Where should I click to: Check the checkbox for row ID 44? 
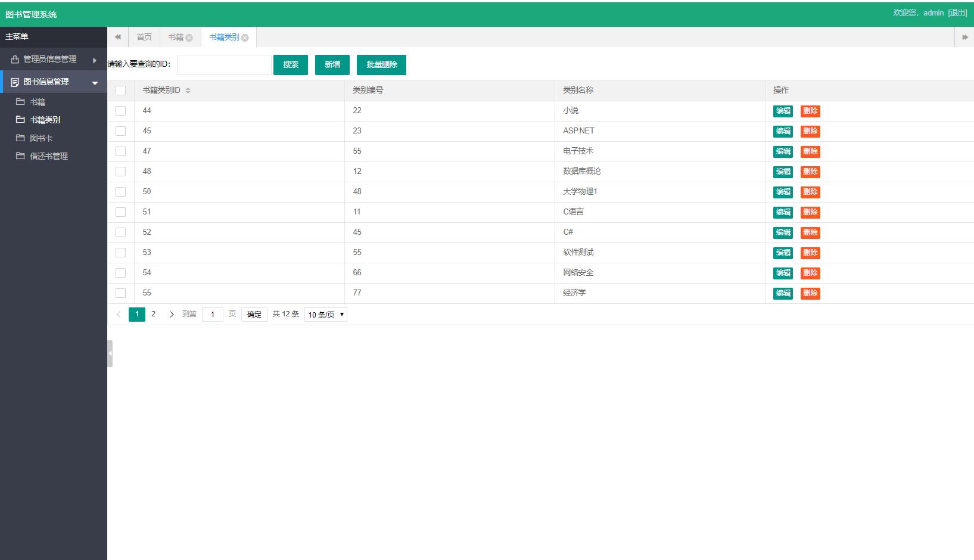121,111
